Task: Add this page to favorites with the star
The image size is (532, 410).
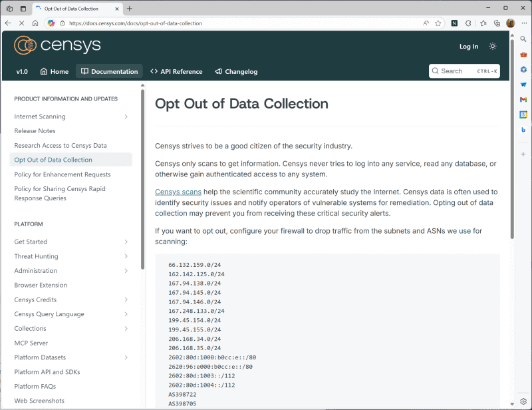Action: (x=438, y=23)
